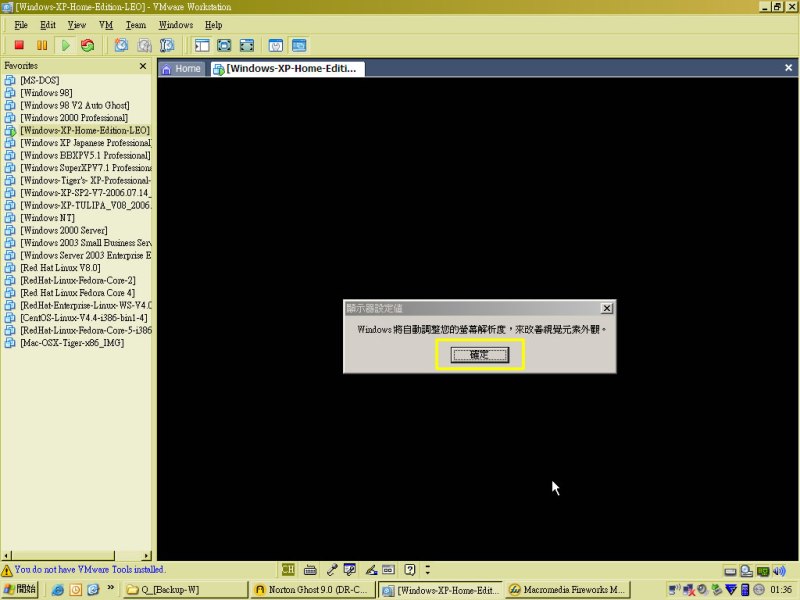Switch to Macromedia Fireworks taskbar button
Image resolution: width=800 pixels, height=600 pixels.
[568, 590]
